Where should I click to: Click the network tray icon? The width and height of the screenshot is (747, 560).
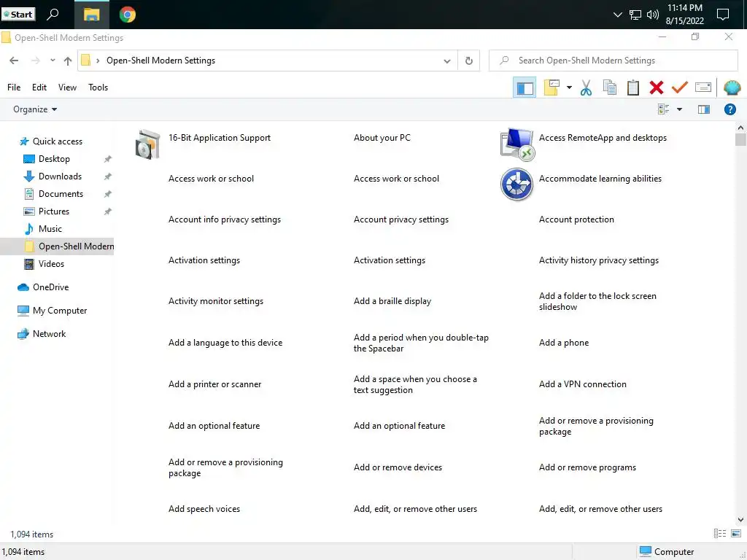tap(635, 15)
